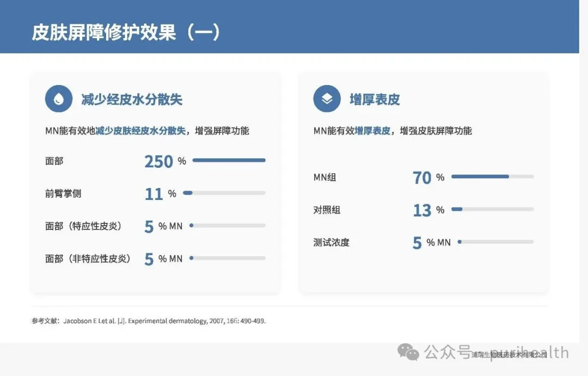This screenshot has width=588, height=376.
Task: Click the stacked layers icon
Action: pos(327,99)
